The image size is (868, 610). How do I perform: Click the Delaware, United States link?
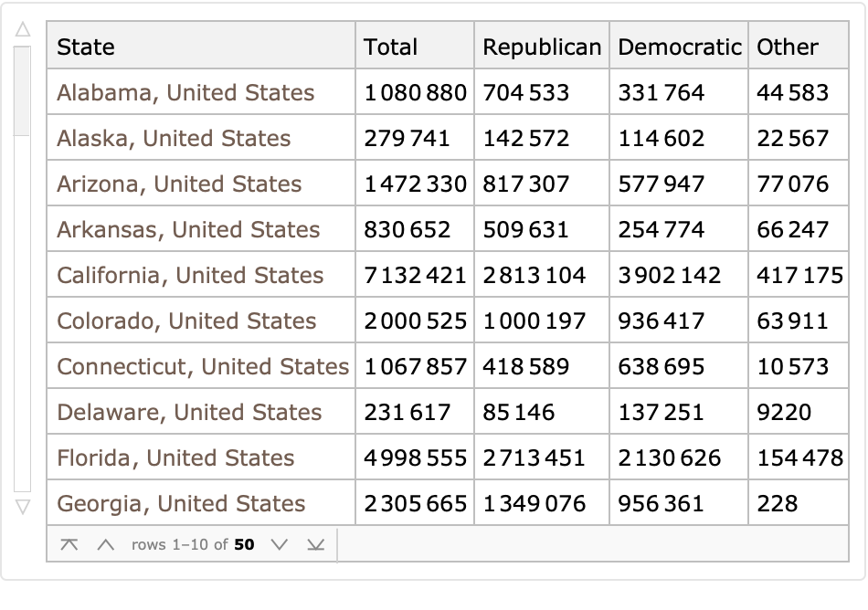[x=189, y=413]
